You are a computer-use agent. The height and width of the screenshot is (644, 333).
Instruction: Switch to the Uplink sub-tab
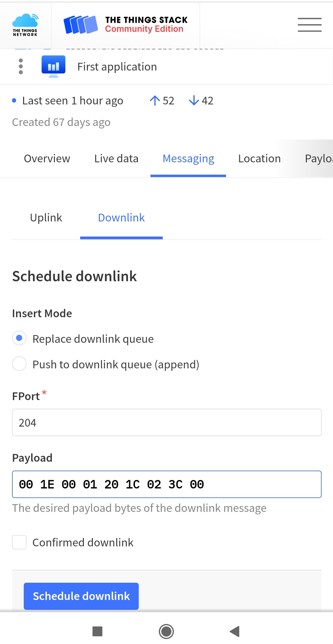pos(46,218)
